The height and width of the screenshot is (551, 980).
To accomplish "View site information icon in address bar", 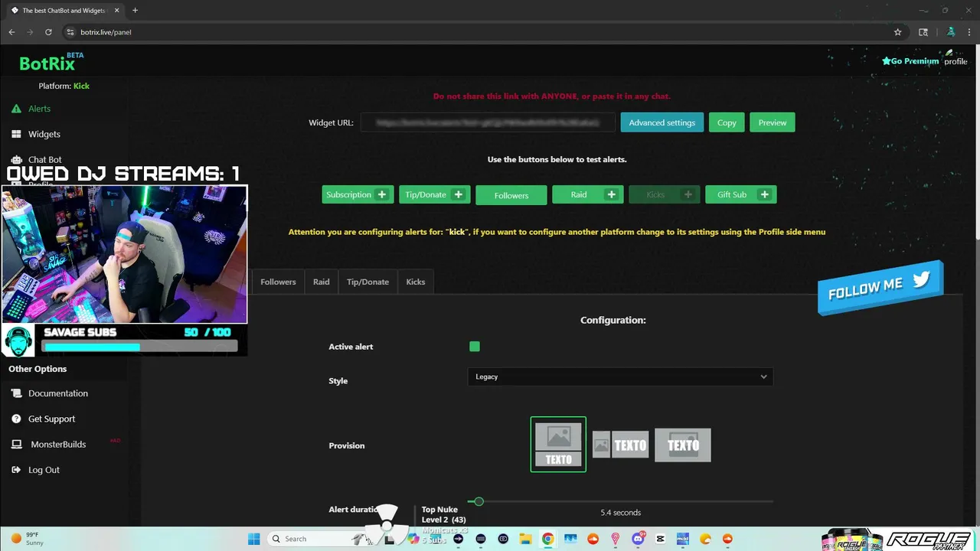I will coord(70,32).
